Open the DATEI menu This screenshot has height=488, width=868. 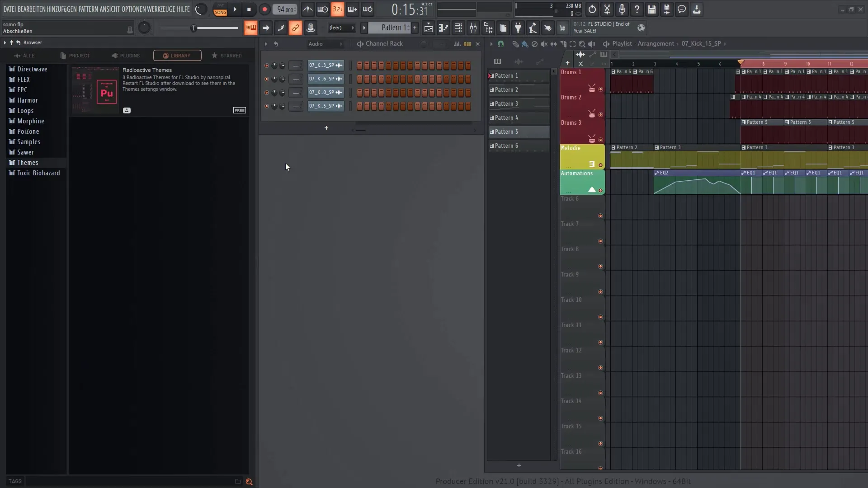pos(9,9)
